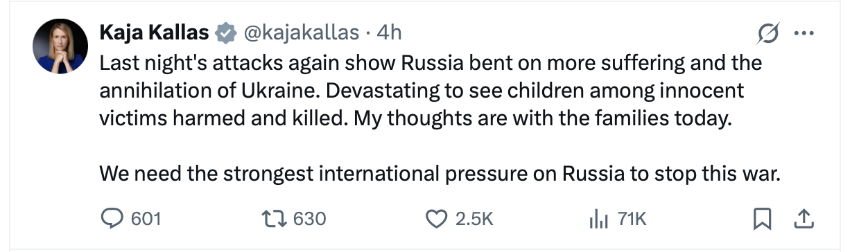The width and height of the screenshot is (868, 252).
Task: Click the reply speech bubble icon
Action: tap(112, 219)
